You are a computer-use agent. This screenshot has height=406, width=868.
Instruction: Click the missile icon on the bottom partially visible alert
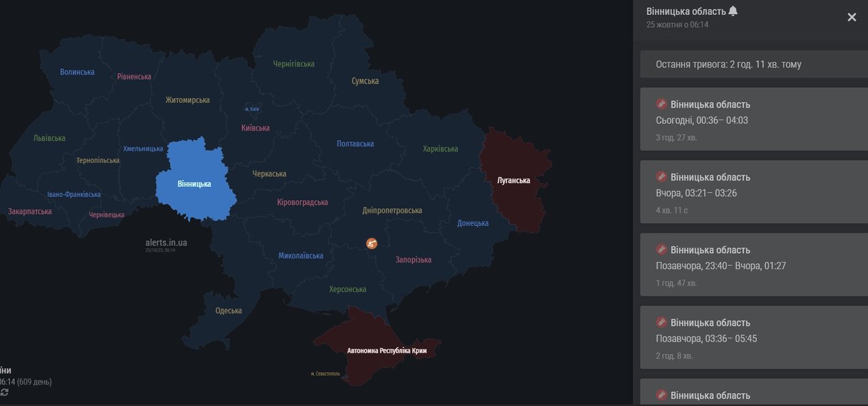(x=661, y=393)
